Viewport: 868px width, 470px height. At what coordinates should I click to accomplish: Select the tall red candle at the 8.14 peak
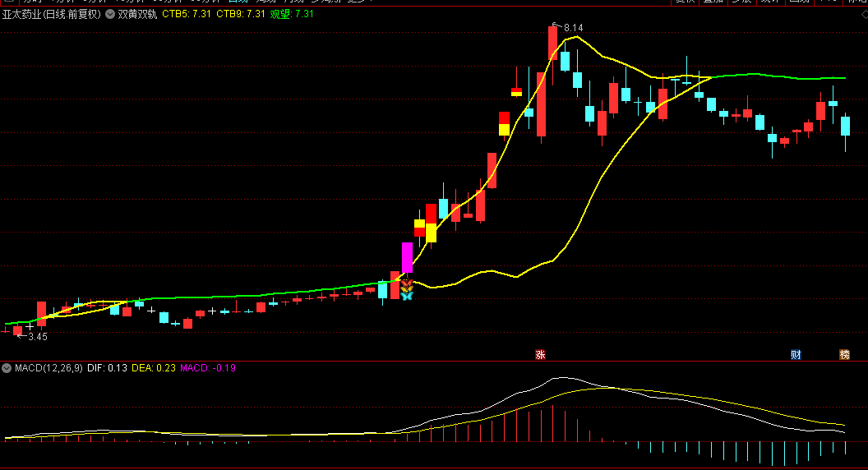click(x=552, y=44)
